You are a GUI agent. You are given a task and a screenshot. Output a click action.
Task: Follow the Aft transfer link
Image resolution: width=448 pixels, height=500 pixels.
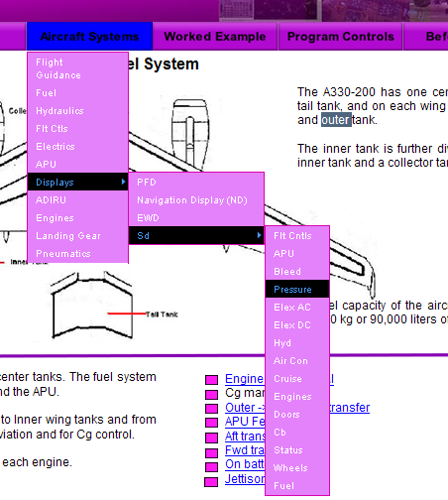245,437
